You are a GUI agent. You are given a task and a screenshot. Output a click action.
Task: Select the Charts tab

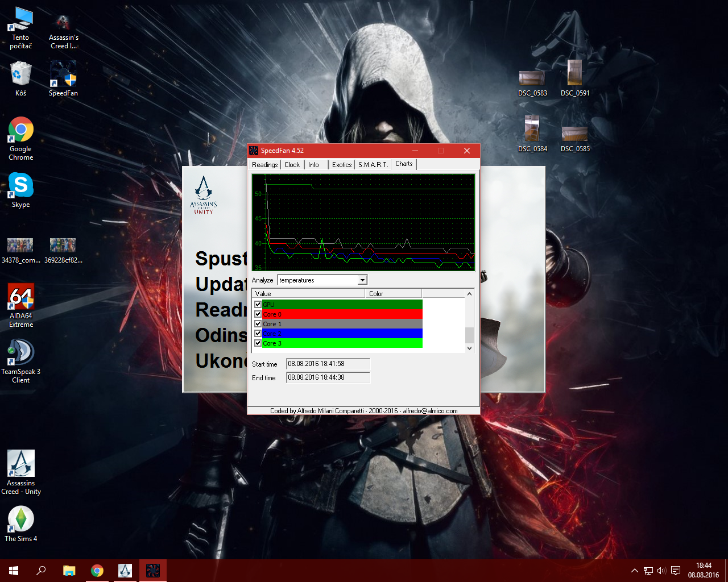tap(404, 164)
